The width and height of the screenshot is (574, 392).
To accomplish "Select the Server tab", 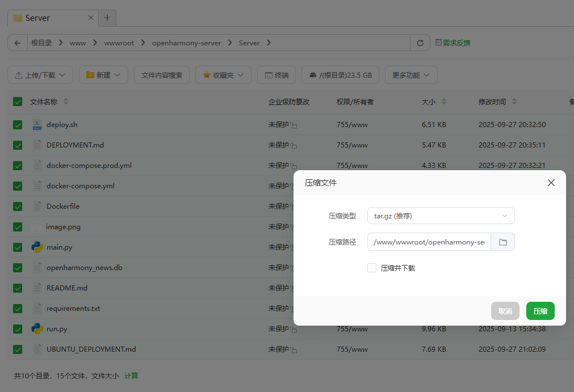I will coord(51,18).
